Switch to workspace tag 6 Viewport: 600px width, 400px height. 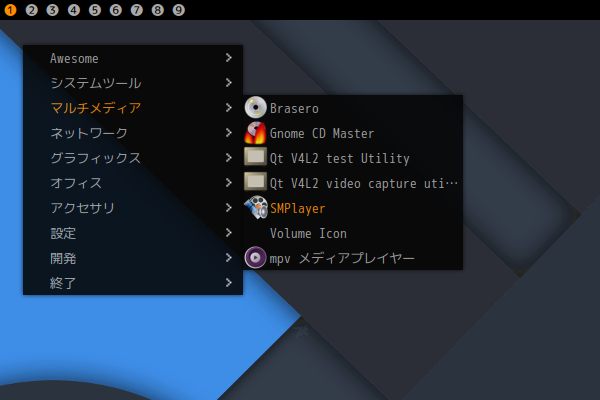pos(116,10)
